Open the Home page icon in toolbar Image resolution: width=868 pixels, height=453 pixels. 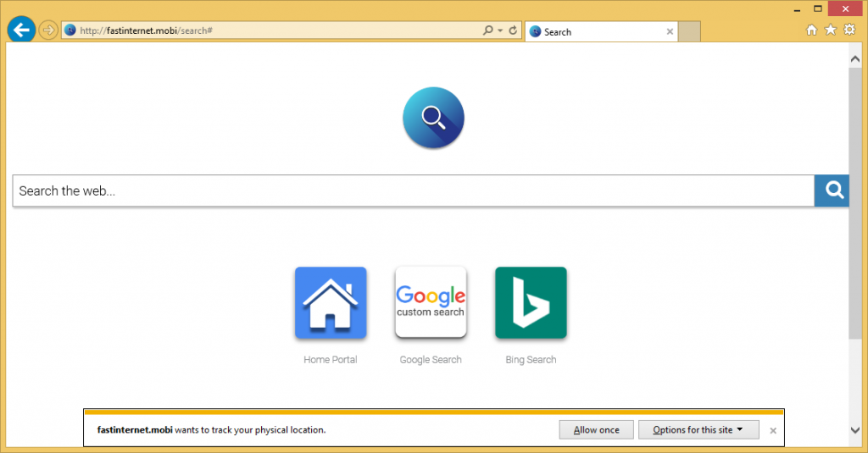(811, 30)
